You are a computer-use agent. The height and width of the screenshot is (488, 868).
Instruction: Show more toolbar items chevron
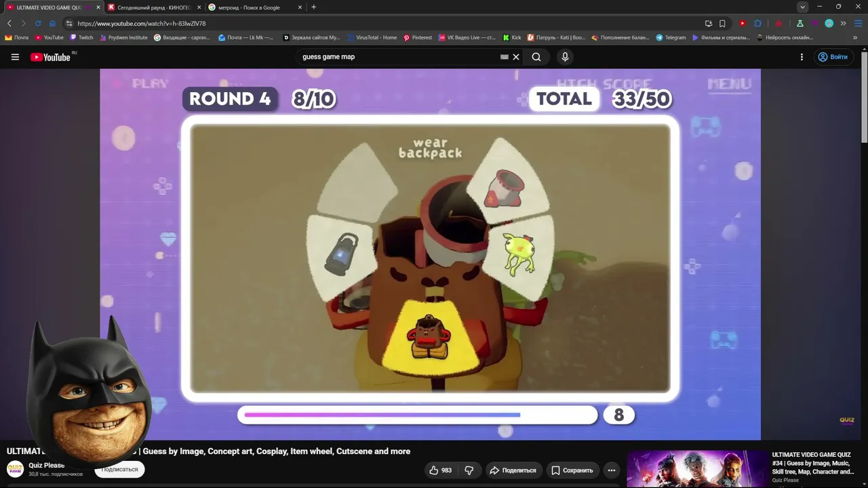coord(844,23)
